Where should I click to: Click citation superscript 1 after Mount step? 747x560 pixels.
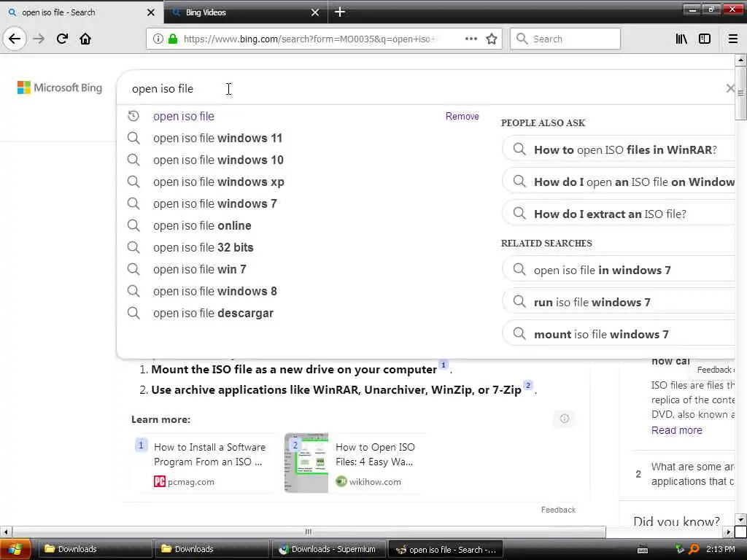[444, 365]
